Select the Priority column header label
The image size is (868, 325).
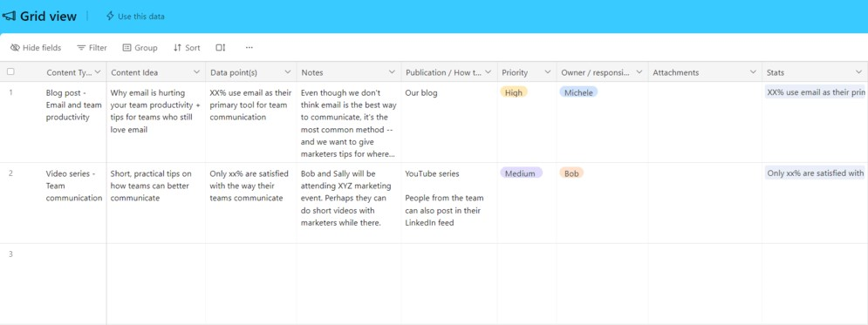coord(515,72)
